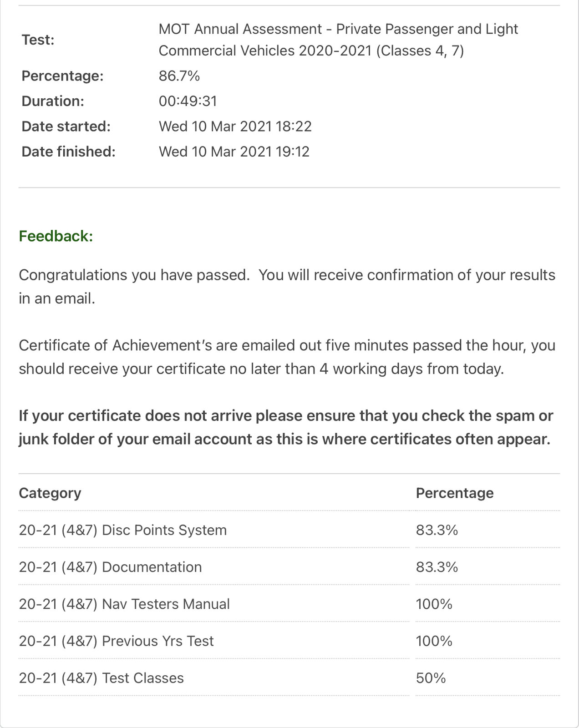The width and height of the screenshot is (579, 728).
Task: Click the 100% score for Nav Testers Manual
Action: pyautogui.click(x=434, y=604)
